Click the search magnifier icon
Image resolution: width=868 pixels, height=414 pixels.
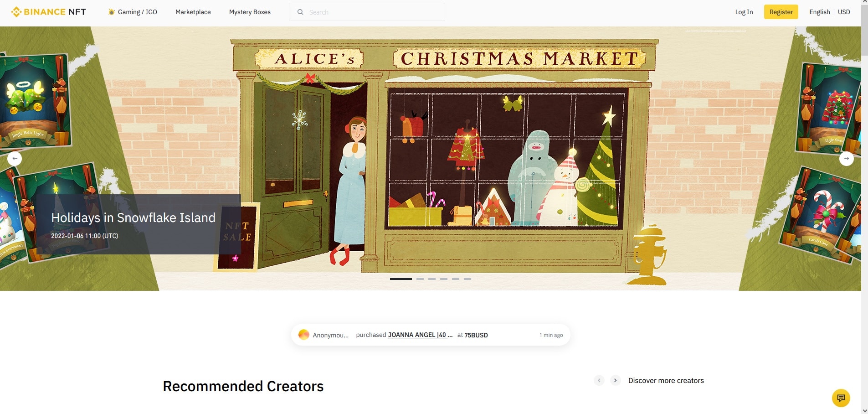300,12
